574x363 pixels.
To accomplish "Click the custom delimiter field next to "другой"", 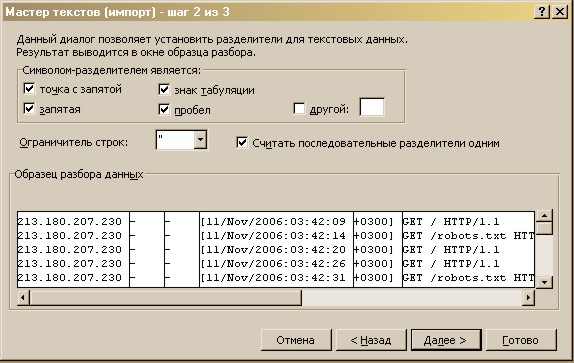I will click(372, 107).
